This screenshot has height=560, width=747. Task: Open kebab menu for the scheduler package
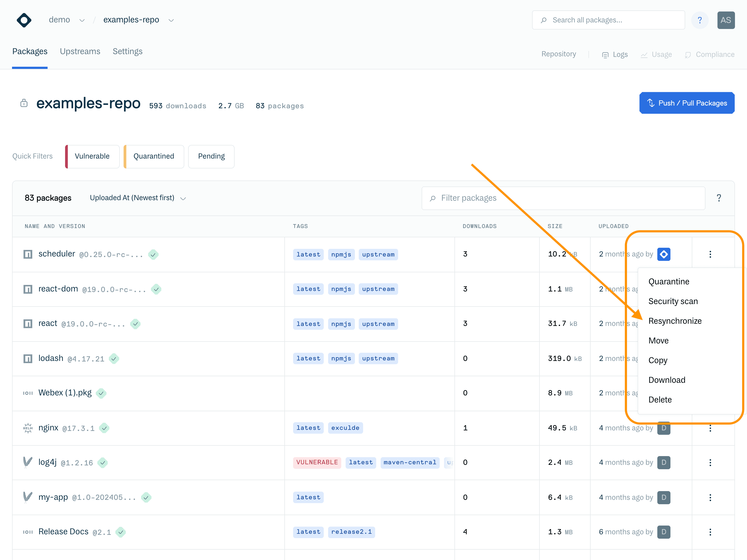point(710,254)
